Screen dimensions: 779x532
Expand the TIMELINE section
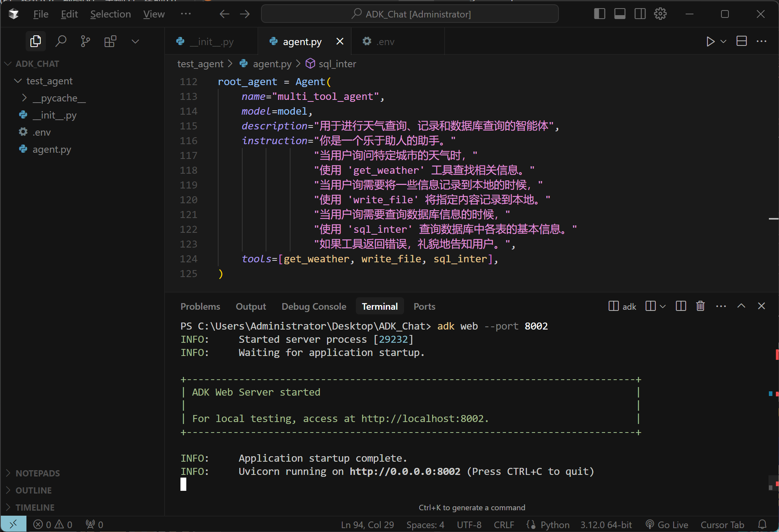click(x=82, y=508)
